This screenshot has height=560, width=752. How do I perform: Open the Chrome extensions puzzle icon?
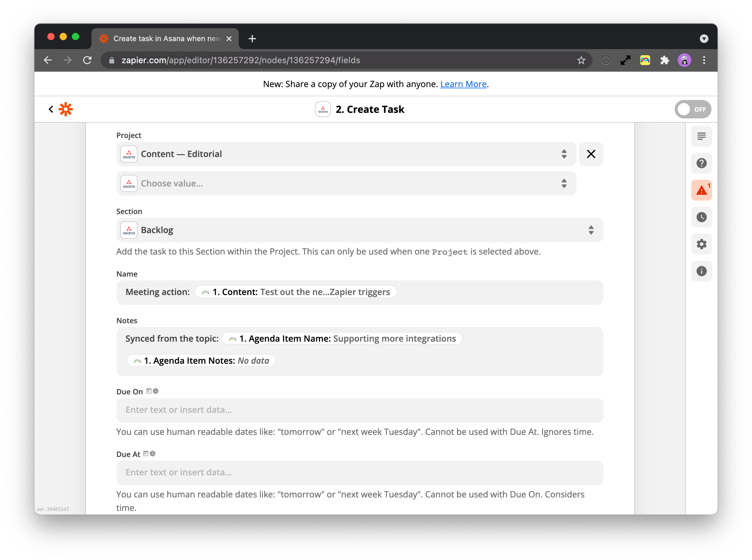point(664,60)
